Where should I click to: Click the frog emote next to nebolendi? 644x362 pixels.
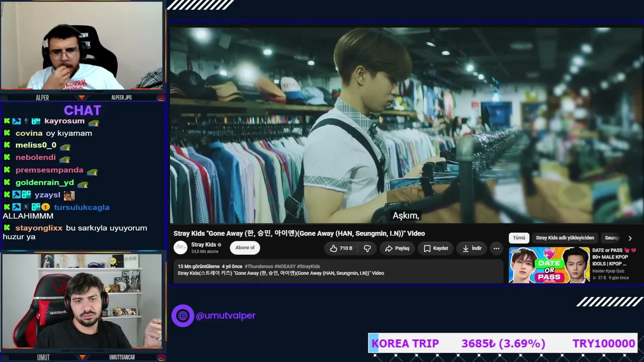(x=64, y=158)
